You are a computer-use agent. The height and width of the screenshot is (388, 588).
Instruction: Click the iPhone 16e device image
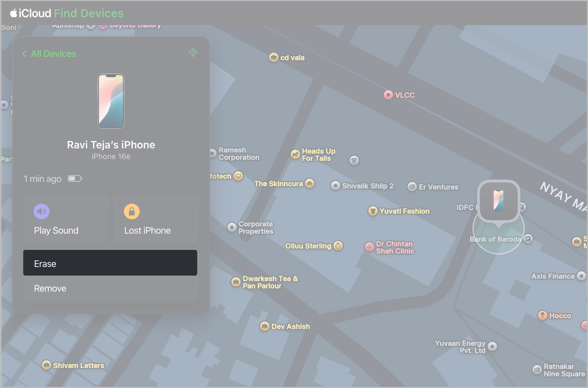[111, 101]
